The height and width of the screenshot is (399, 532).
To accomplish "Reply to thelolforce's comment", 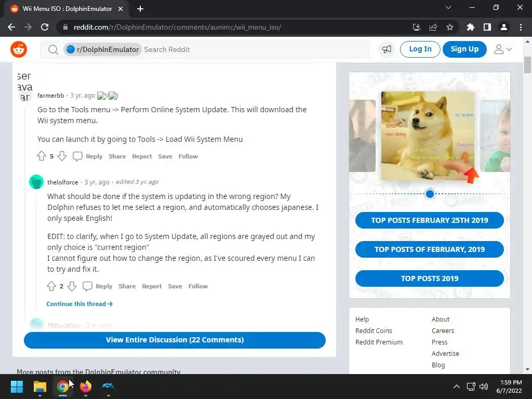I will [x=104, y=286].
